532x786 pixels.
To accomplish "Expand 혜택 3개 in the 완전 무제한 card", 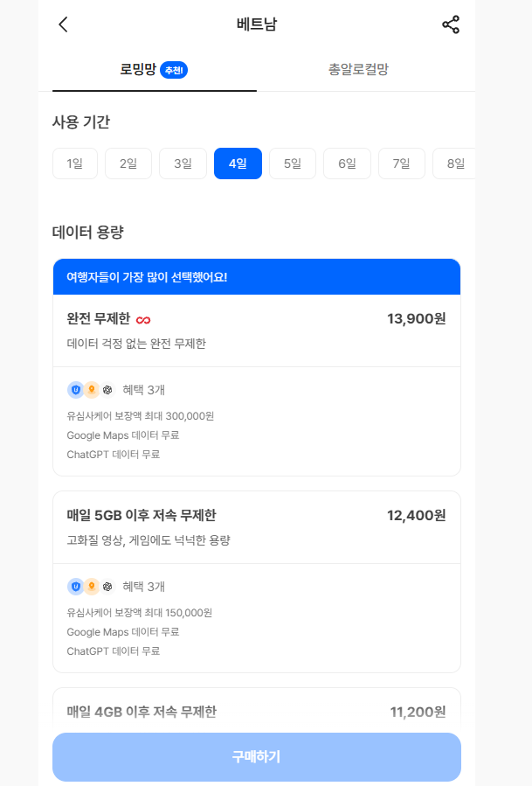I will pyautogui.click(x=144, y=389).
